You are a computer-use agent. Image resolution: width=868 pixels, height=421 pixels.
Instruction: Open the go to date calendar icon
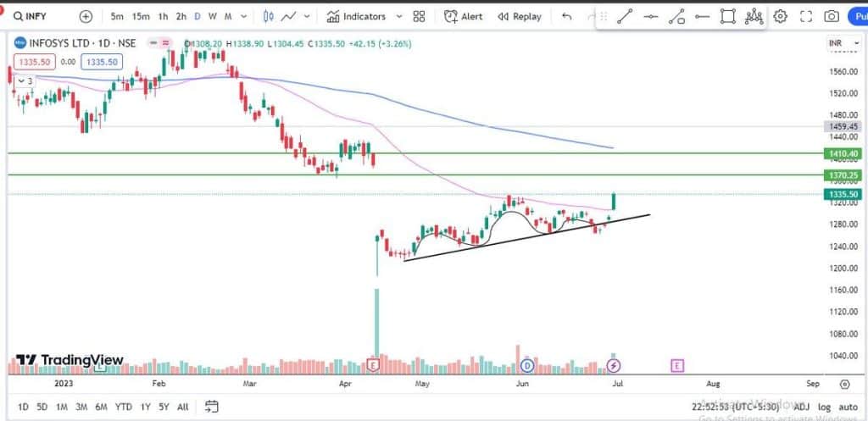(211, 407)
